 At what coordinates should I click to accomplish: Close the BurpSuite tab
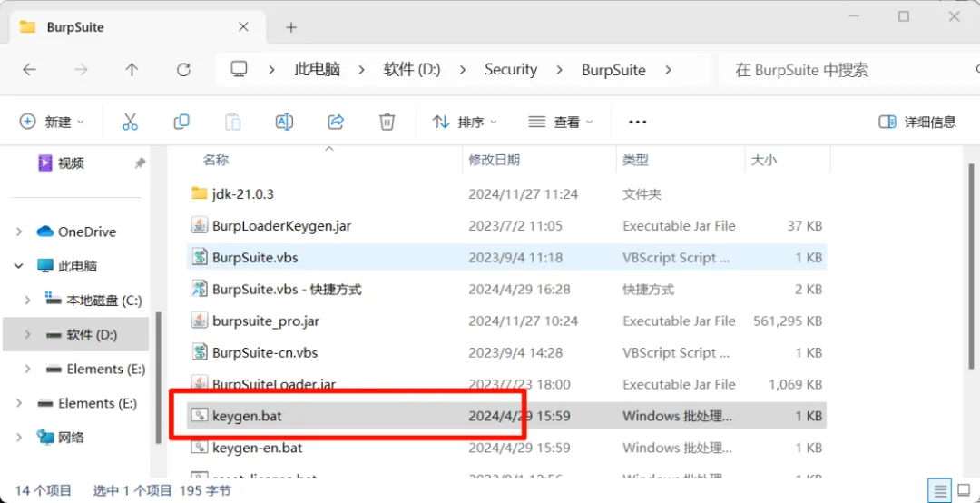[244, 27]
